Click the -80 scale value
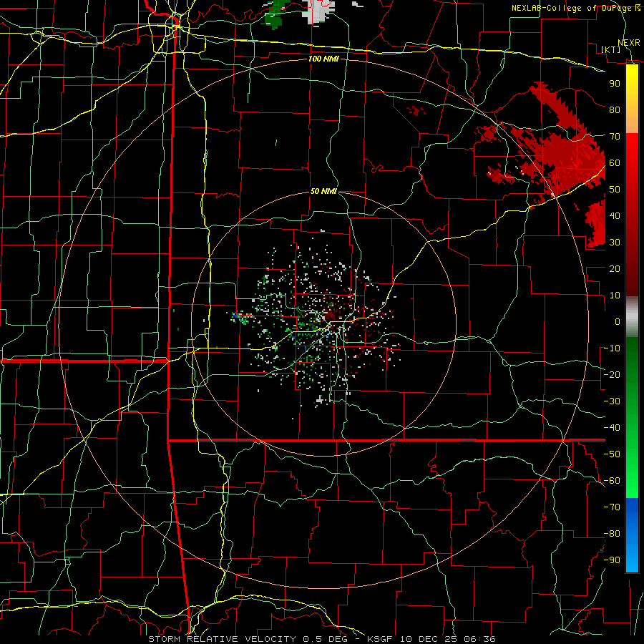This screenshot has height=644, width=644. click(x=612, y=534)
